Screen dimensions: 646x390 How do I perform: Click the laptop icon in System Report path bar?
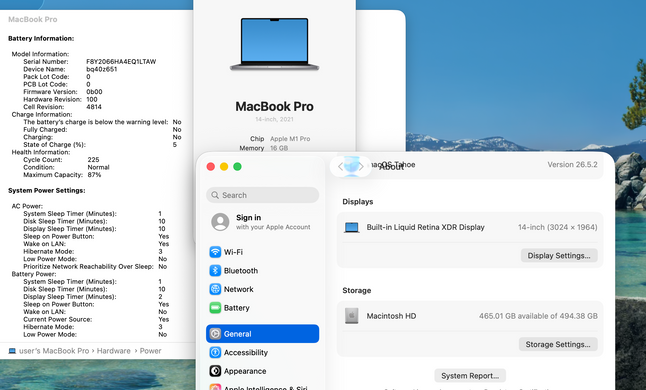pyautogui.click(x=12, y=351)
